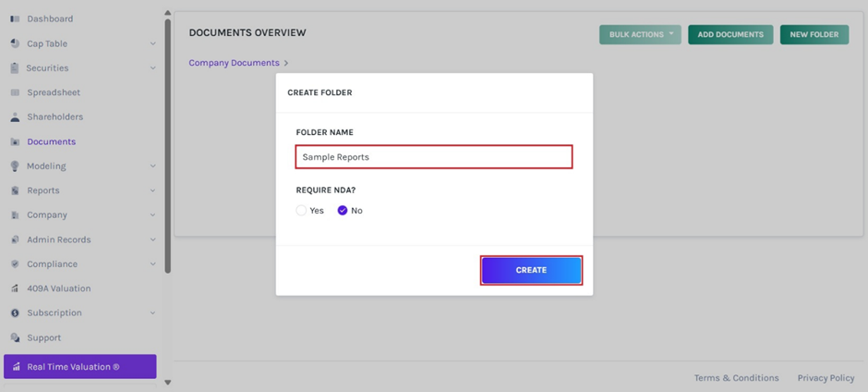
Task: Click the Support chat icon
Action: point(15,337)
